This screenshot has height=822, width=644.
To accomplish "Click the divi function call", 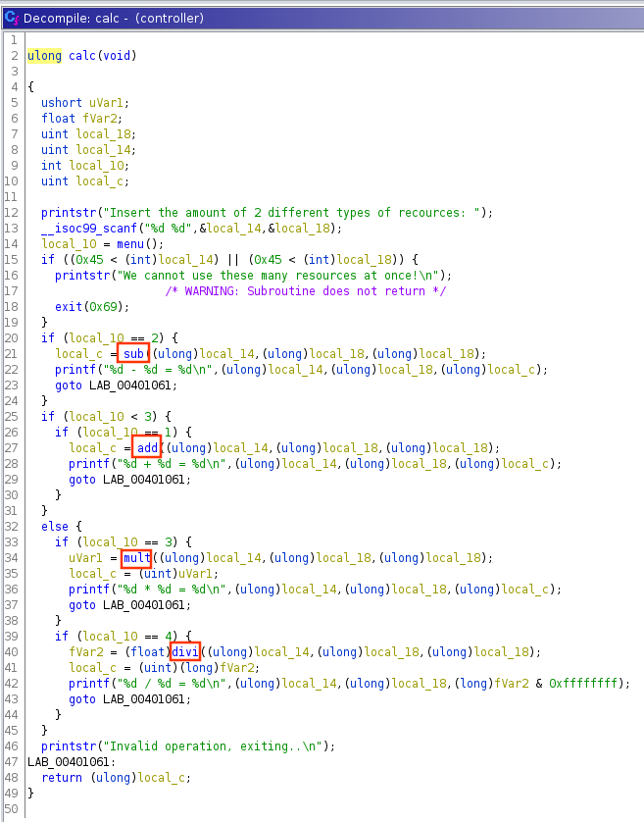I will tap(184, 651).
